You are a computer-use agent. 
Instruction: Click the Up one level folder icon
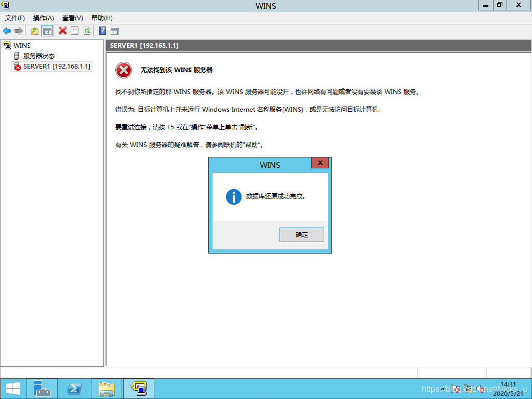coord(35,31)
